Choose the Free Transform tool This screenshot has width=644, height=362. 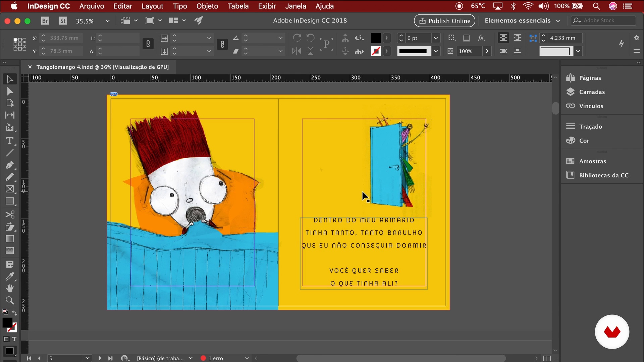tap(10, 227)
